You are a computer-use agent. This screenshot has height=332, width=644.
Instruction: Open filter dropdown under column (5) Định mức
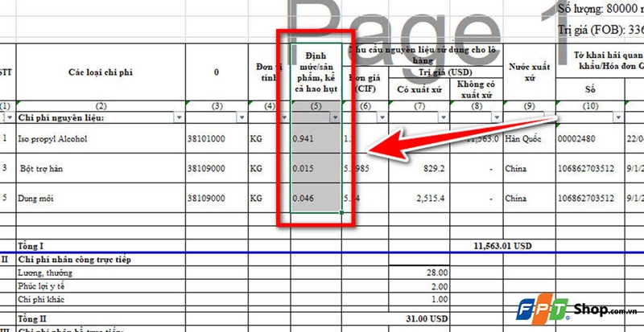[x=335, y=118]
